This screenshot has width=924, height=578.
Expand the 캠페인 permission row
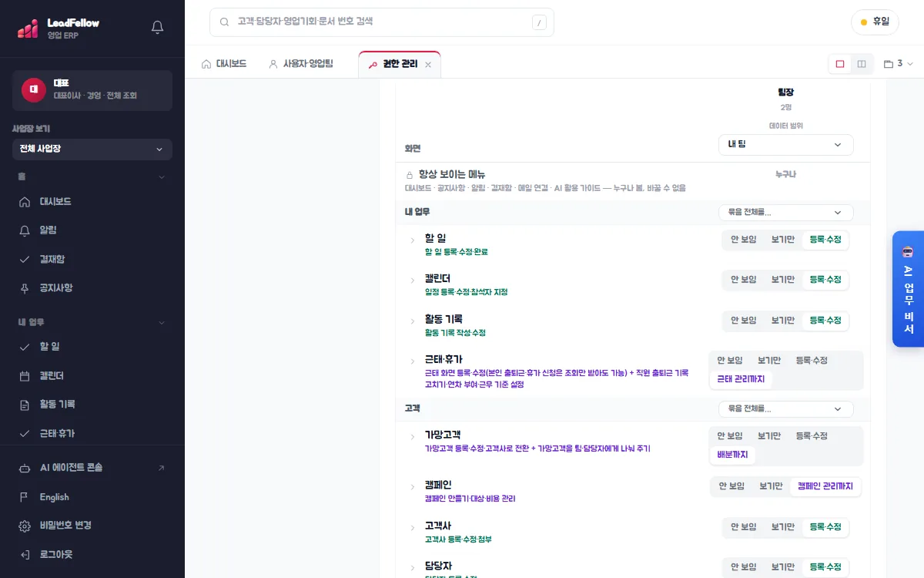[x=413, y=487]
